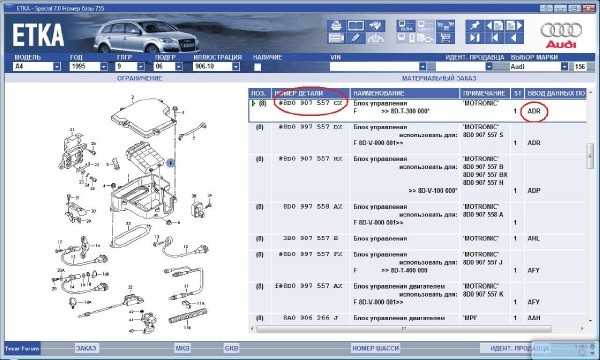Toggle the НАЛИЧИЕ checkbox

258,67
